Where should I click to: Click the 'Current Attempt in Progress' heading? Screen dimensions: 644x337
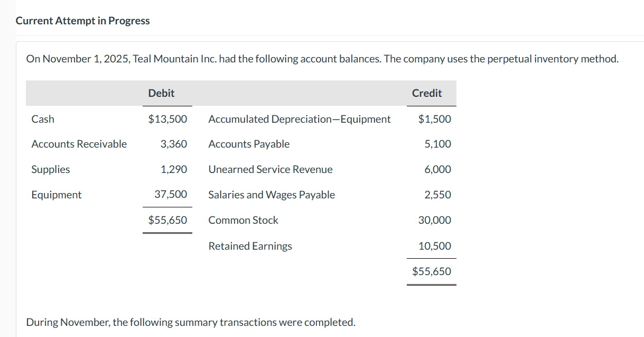83,21
